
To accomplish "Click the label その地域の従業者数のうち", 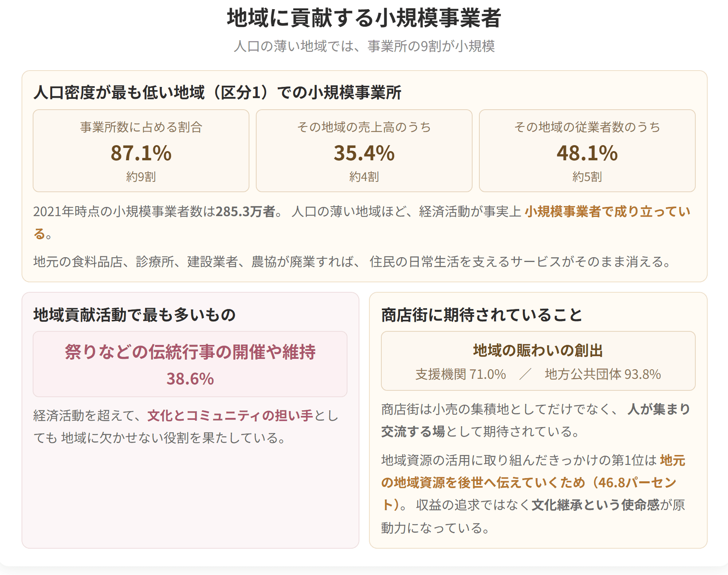I will [587, 127].
